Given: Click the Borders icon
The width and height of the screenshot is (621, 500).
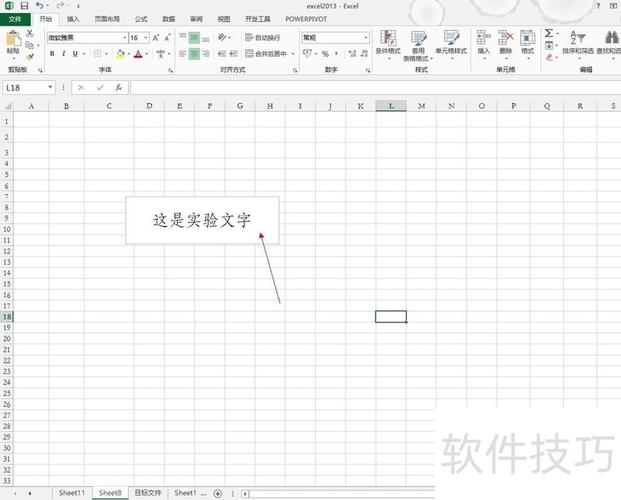Looking at the screenshot, I should (x=97, y=53).
